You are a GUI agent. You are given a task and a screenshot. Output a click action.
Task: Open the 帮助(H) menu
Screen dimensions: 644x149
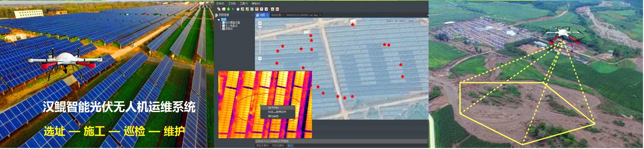pyautogui.click(x=256, y=3)
